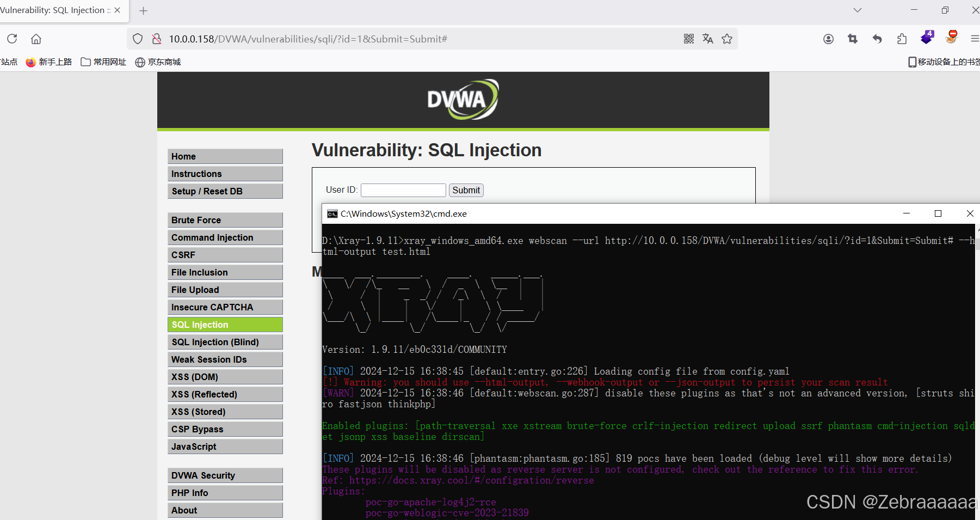
Task: Click the xray Version line in terminal
Action: click(x=415, y=350)
